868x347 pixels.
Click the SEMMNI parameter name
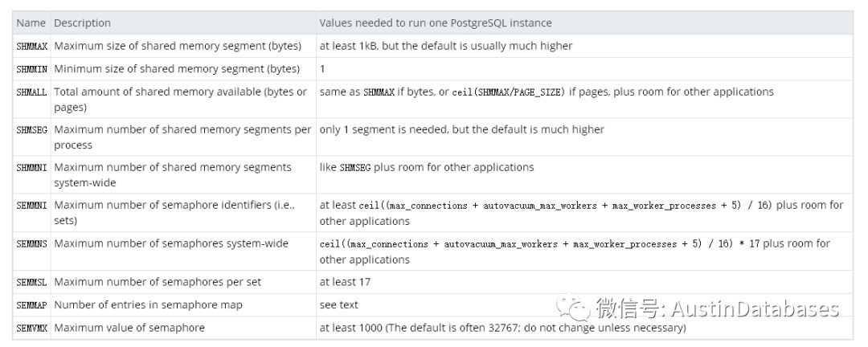[31, 205]
